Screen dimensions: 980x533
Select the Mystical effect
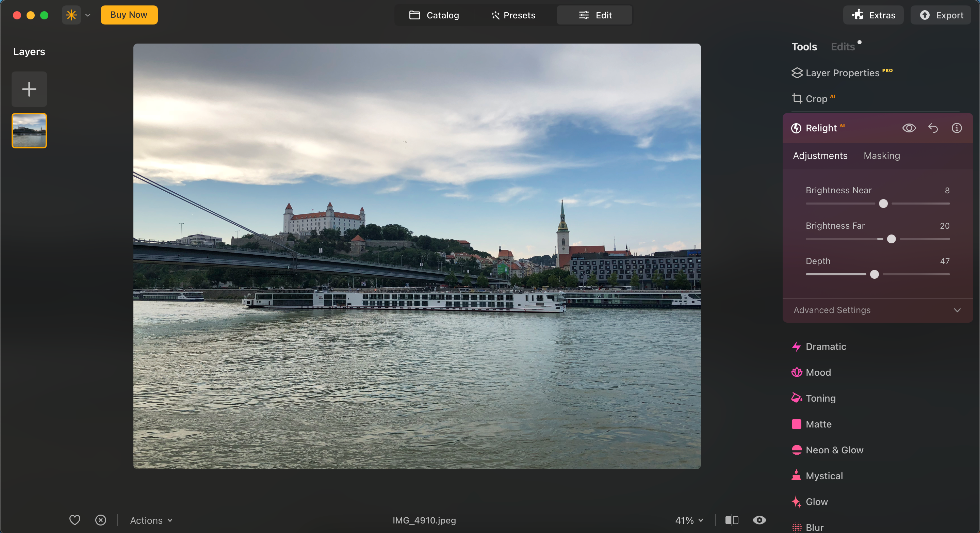(825, 475)
